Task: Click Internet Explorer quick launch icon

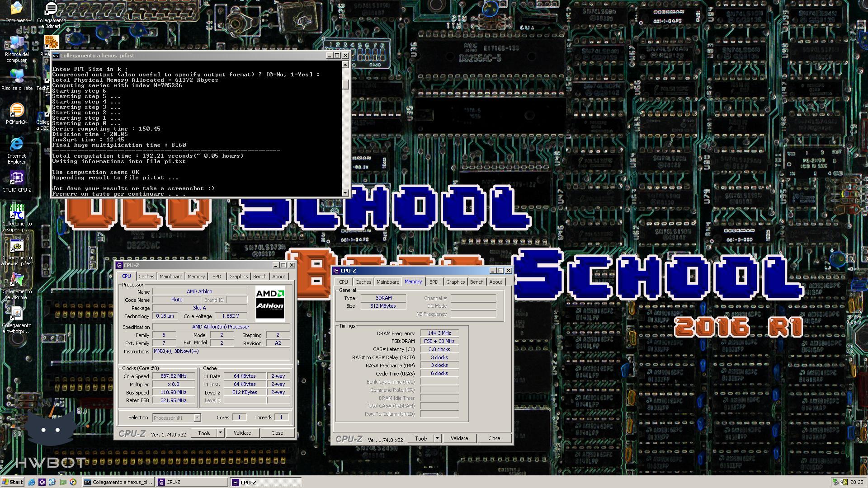Action: pyautogui.click(x=32, y=482)
